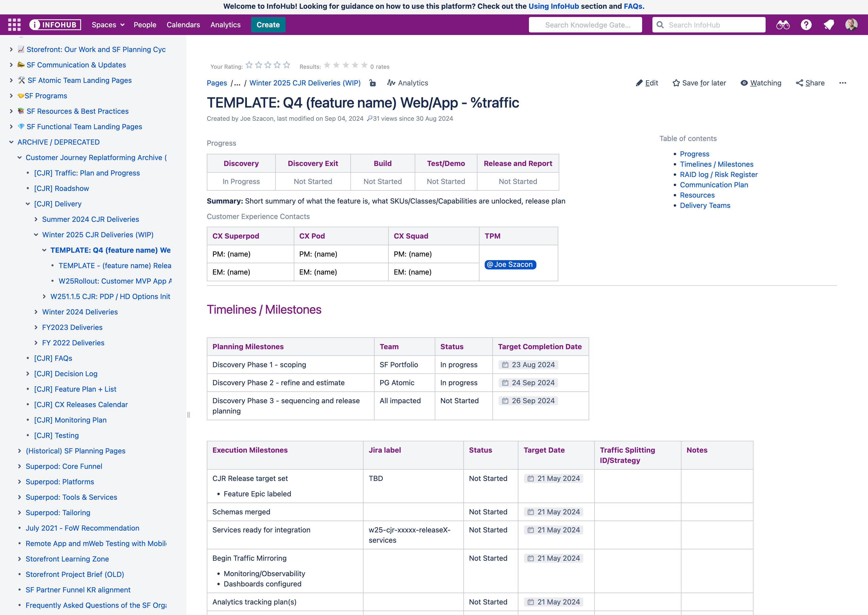Click the page restrictions unlock icon
Image resolution: width=868 pixels, height=615 pixels.
pyautogui.click(x=373, y=83)
